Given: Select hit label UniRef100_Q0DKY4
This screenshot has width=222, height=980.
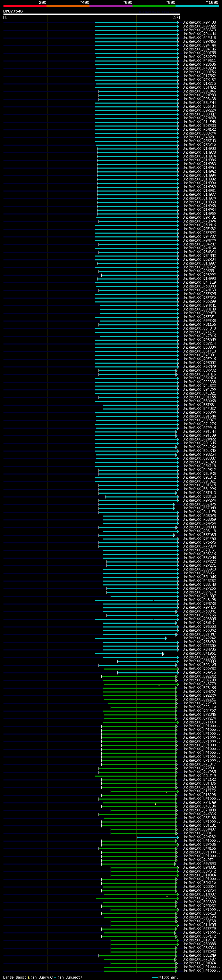Looking at the screenshot, I should tap(199, 133).
